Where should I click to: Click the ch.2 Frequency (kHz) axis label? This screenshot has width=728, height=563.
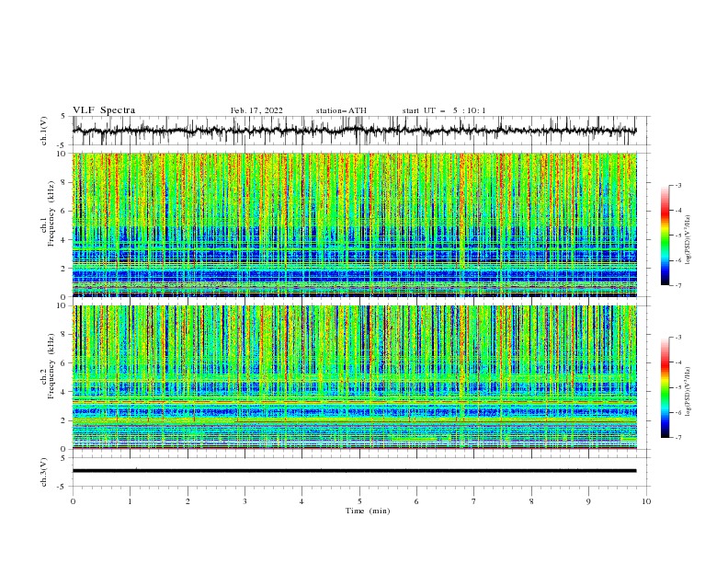(48, 366)
